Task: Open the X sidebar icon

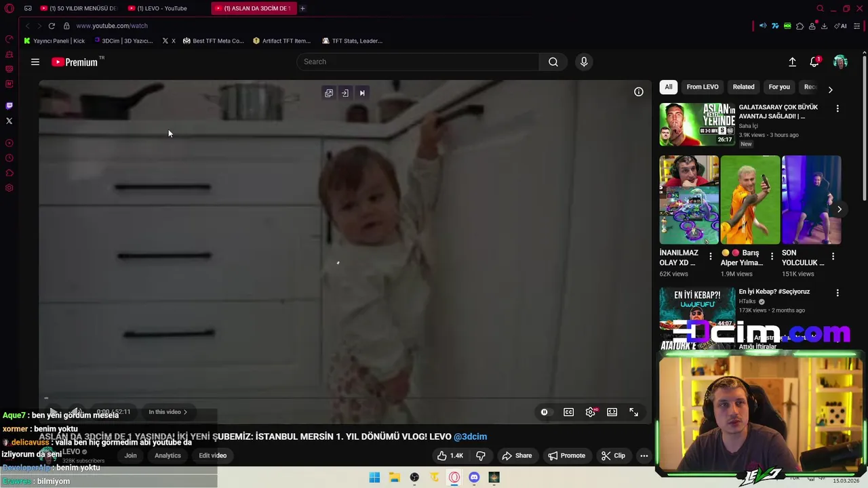Action: click(x=9, y=121)
